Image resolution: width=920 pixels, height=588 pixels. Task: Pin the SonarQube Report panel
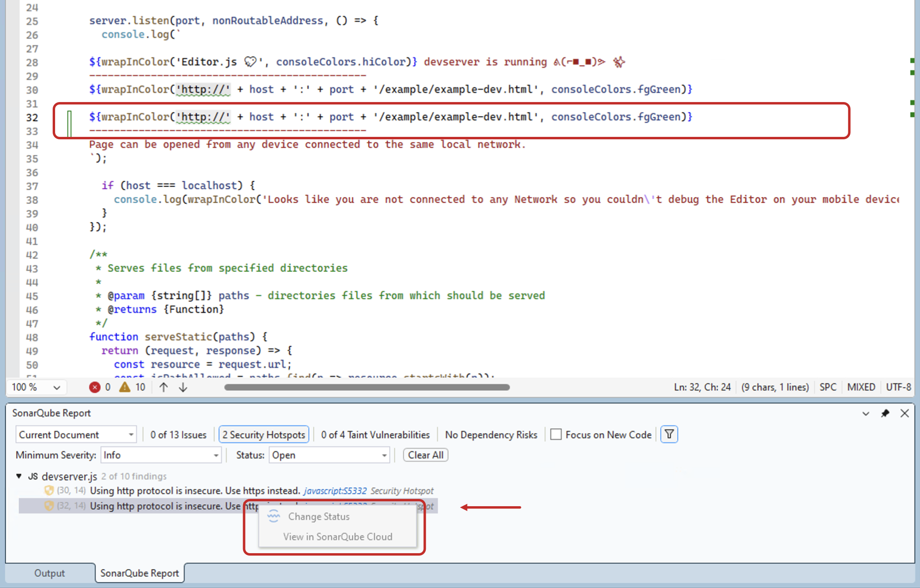tap(886, 413)
